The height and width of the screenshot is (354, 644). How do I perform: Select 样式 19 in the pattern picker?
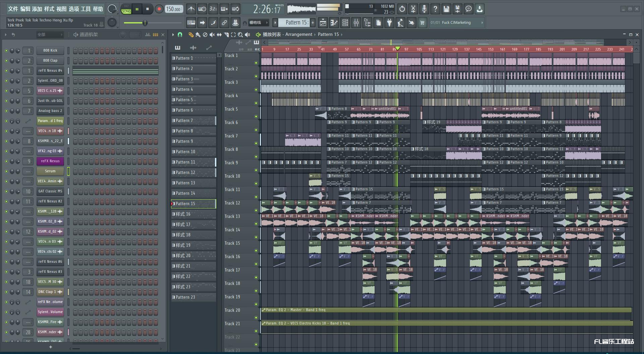point(194,245)
